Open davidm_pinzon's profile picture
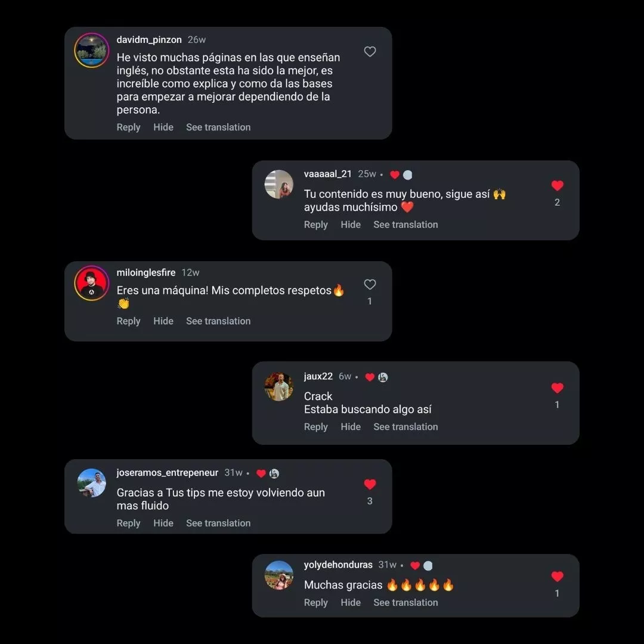This screenshot has width=644, height=644. coord(92,50)
